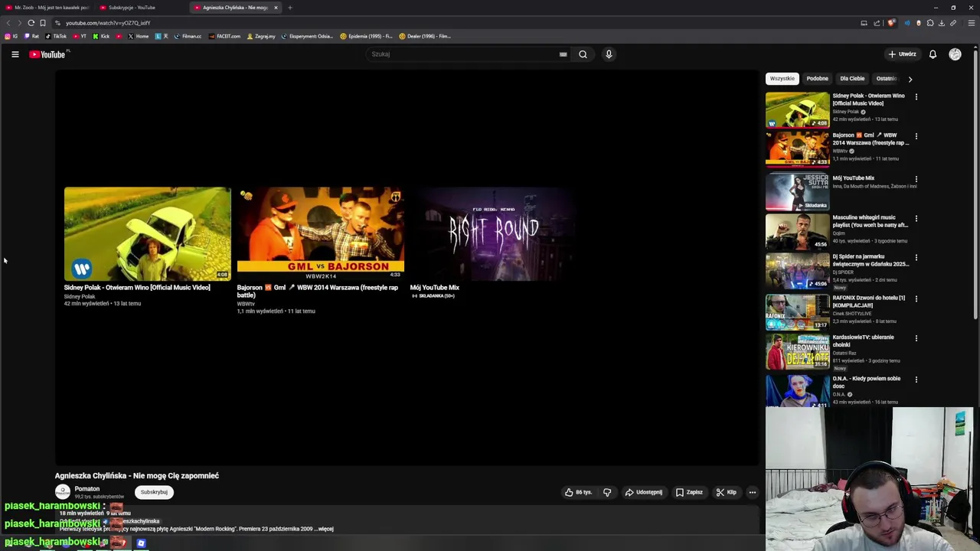Close the Agnieszka Chylińska tab
980x551 pixels.
(276, 8)
